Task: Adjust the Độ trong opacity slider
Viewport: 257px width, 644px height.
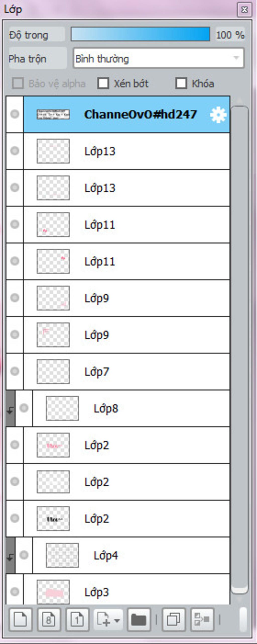Action: [141, 34]
